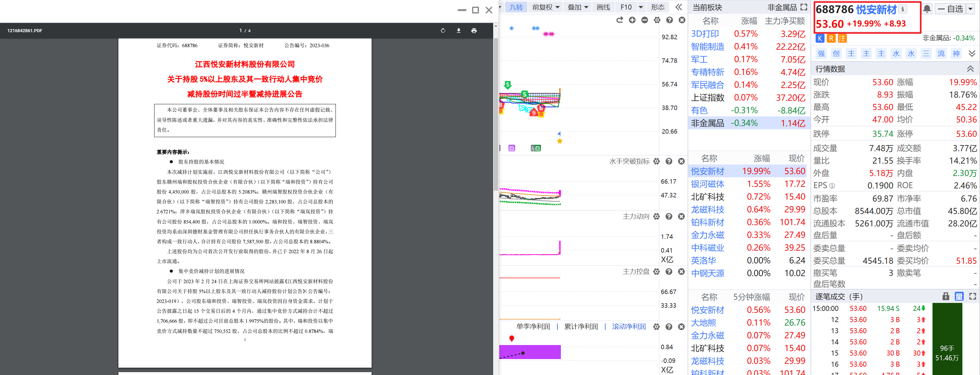
Task: Open the 3D打印 sector link
Action: pos(705,34)
